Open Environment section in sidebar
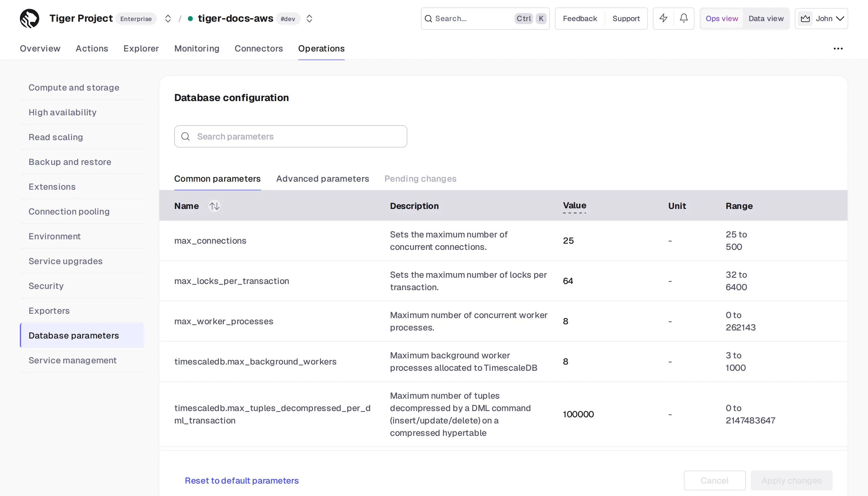 click(82, 237)
